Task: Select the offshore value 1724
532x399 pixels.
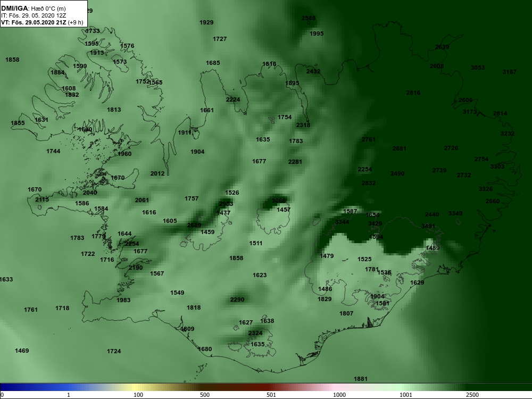Action: click(x=114, y=351)
